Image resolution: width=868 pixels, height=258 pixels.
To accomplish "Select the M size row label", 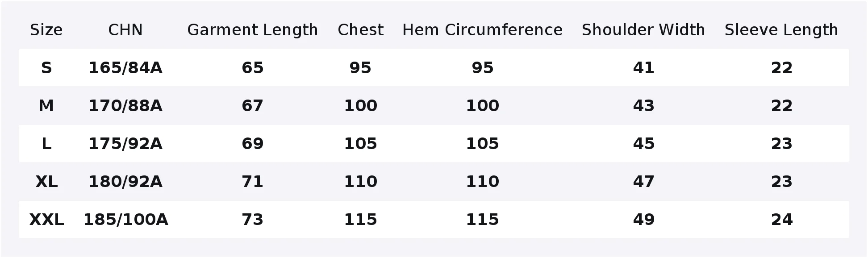I will coord(46,106).
